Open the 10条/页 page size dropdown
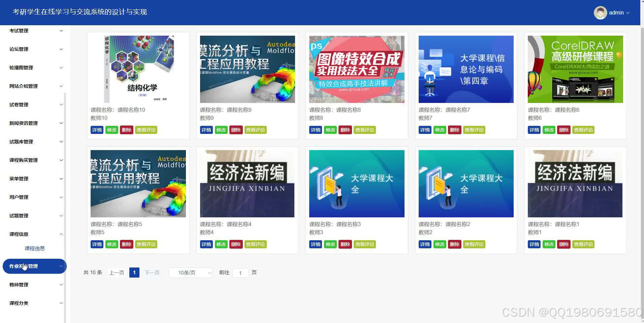644x323 pixels. coord(190,273)
